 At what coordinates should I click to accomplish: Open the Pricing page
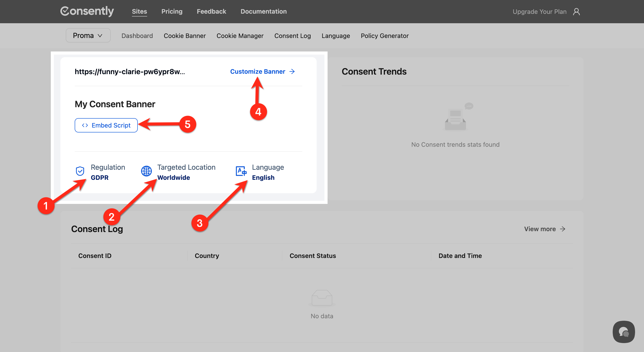click(x=172, y=11)
